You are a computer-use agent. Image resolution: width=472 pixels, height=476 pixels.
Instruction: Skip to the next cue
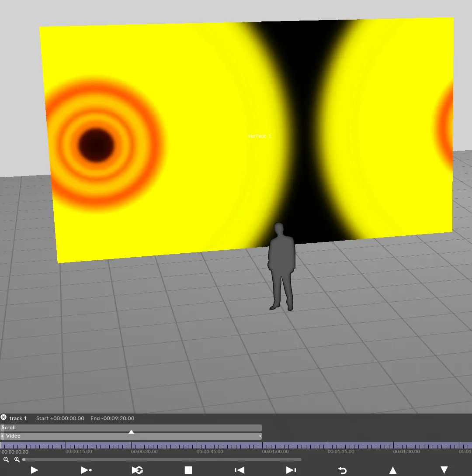291,470
